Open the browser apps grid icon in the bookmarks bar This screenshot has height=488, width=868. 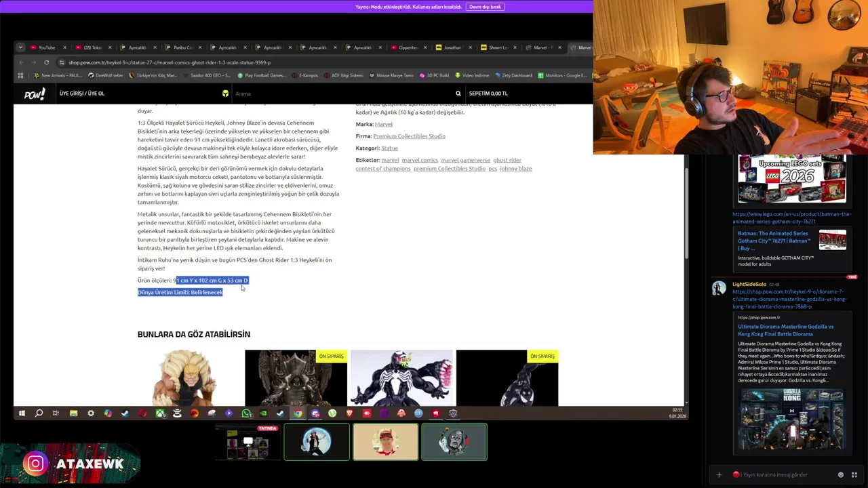click(x=20, y=75)
